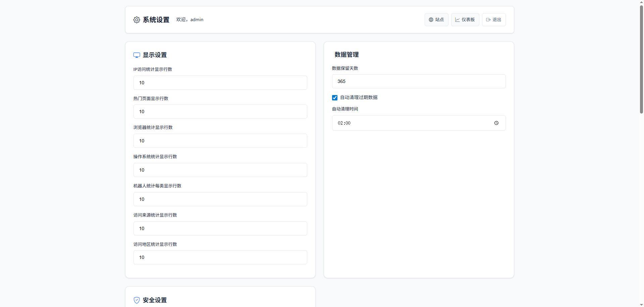Focus the IP访问统计显示行数 field
The height and width of the screenshot is (307, 644).
click(220, 83)
